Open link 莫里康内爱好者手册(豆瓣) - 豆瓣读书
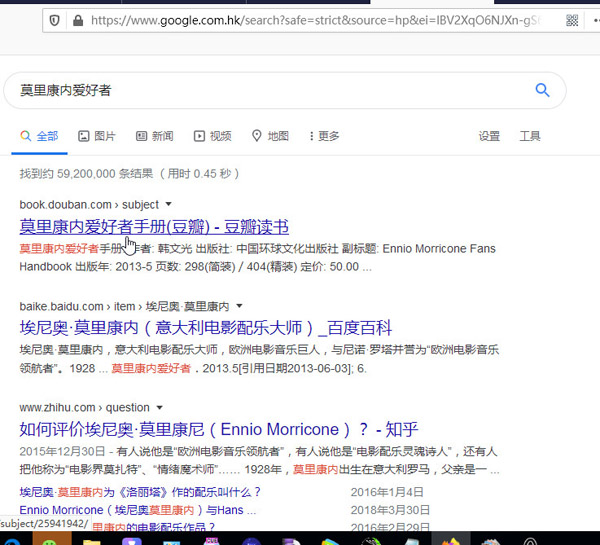 coord(154,227)
